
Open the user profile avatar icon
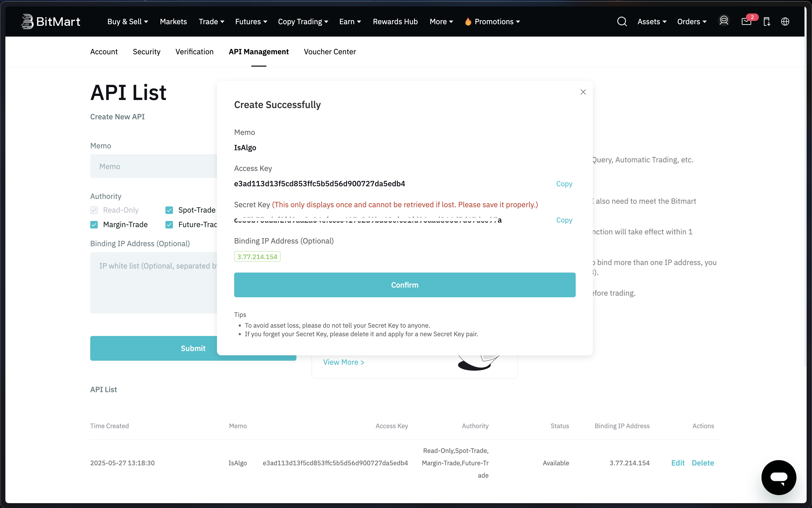[x=724, y=21]
